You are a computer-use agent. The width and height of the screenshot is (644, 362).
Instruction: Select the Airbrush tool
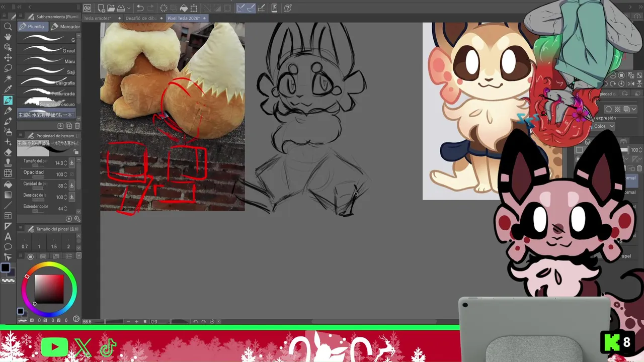coord(8,131)
